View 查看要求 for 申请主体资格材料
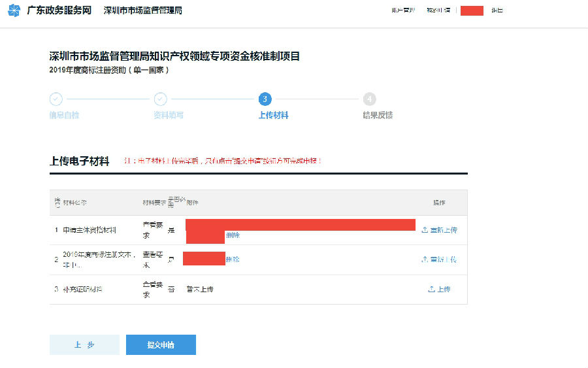The width and height of the screenshot is (588, 368). [150, 229]
